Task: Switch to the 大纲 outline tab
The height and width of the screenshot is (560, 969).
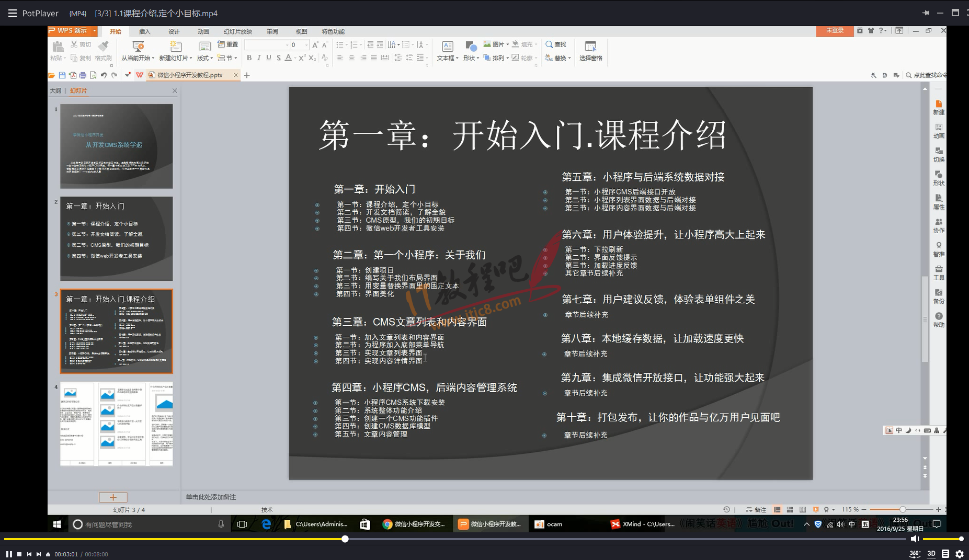Action: point(55,90)
